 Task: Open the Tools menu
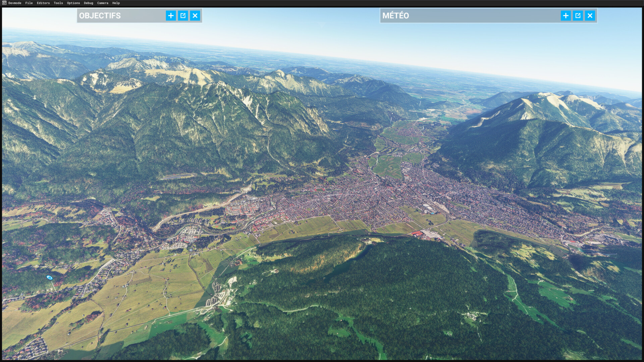click(58, 3)
